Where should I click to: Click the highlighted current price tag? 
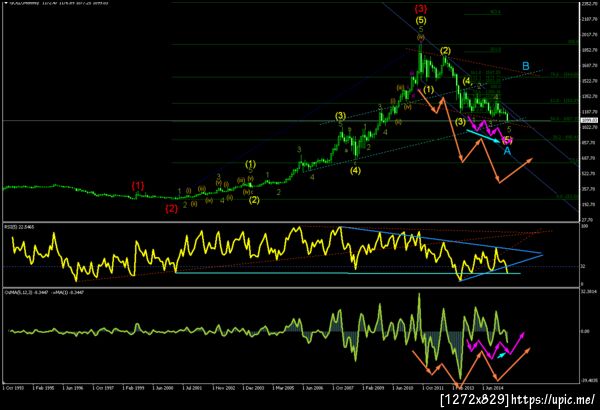click(587, 121)
